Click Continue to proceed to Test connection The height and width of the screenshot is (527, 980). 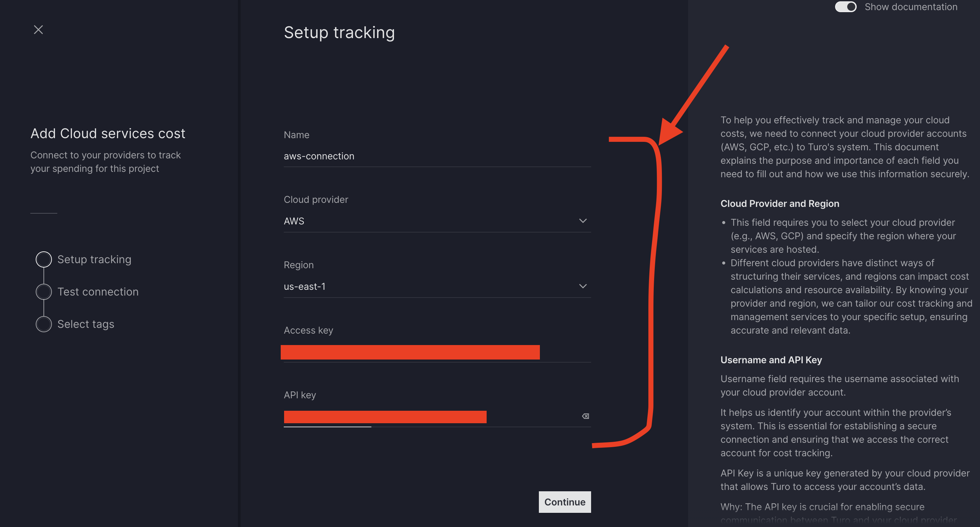pos(564,502)
